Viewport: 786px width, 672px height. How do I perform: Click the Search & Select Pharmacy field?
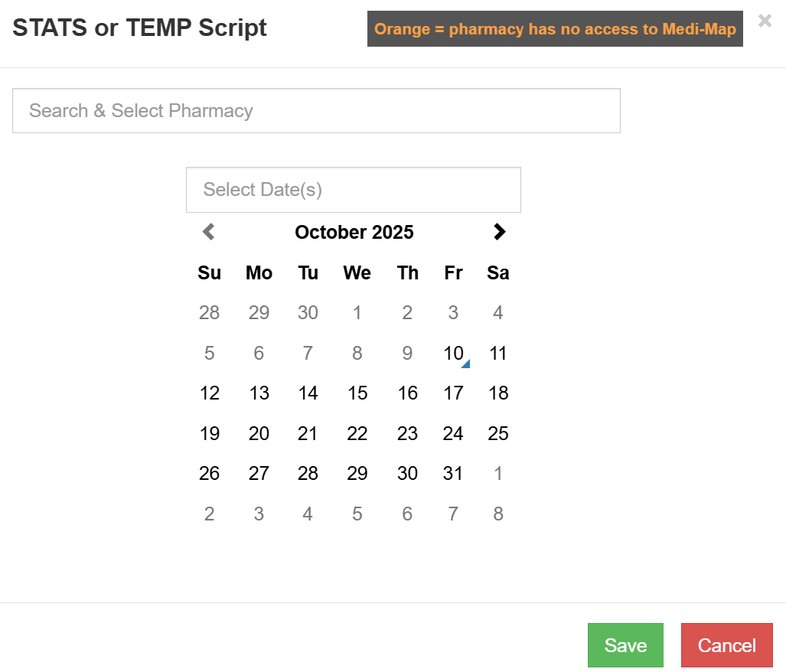pyautogui.click(x=316, y=111)
